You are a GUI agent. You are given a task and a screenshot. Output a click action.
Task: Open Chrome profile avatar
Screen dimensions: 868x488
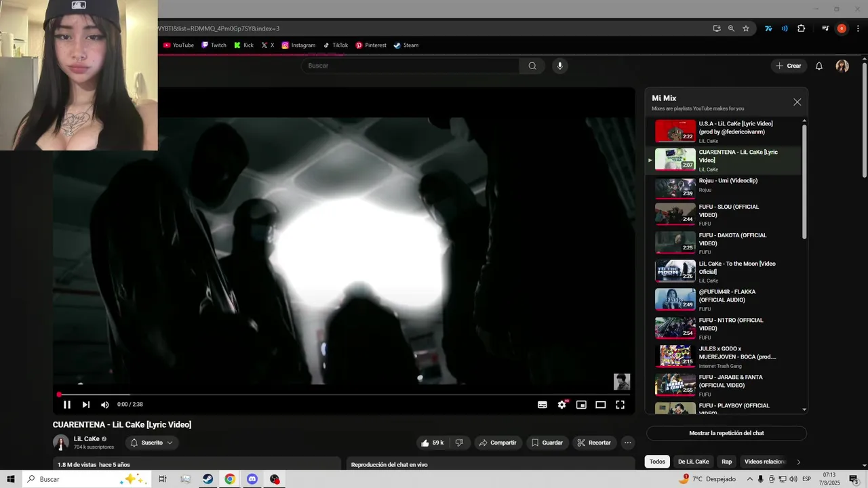point(842,28)
